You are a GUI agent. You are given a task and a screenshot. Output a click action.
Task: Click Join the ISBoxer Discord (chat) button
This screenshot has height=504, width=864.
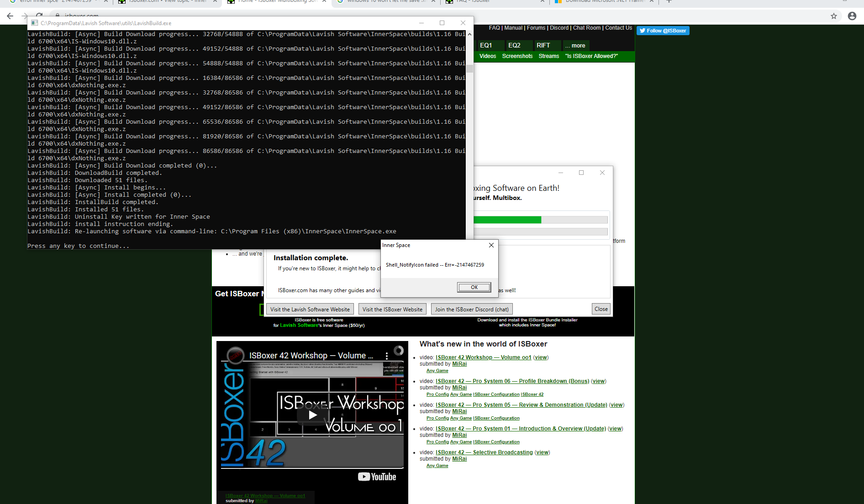(x=472, y=309)
